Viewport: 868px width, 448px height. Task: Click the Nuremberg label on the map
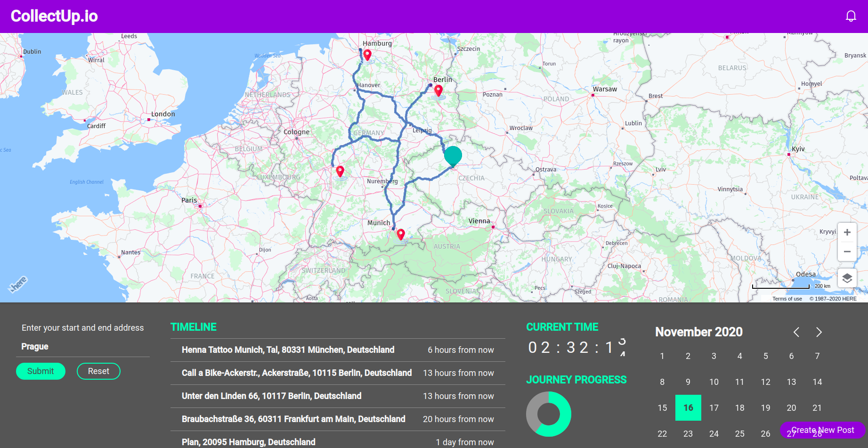382,181
